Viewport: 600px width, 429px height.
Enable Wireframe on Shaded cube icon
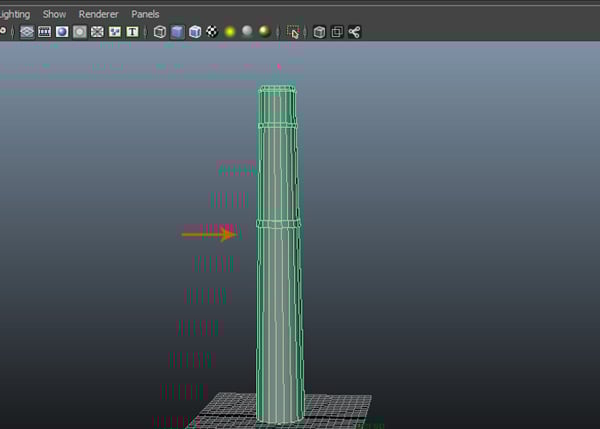[195, 32]
